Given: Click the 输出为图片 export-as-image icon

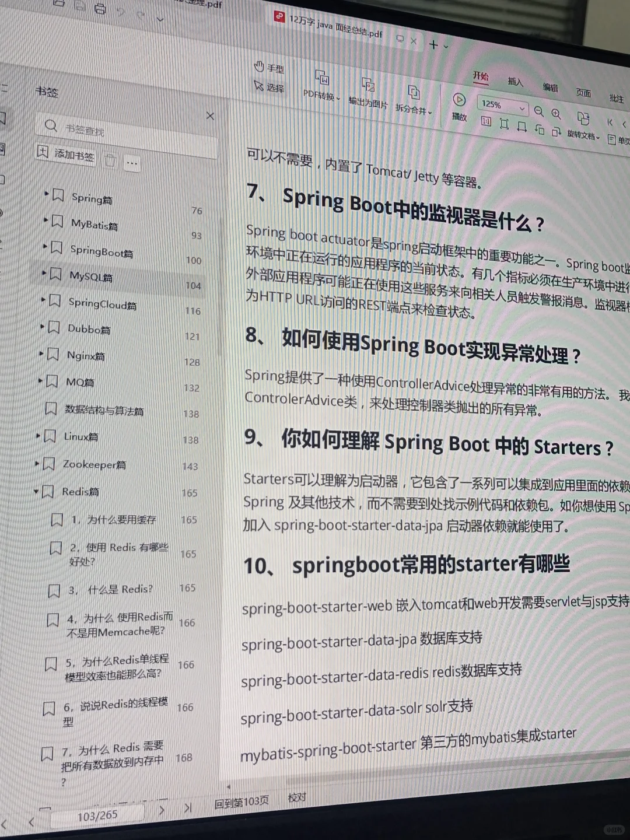Looking at the screenshot, I should 369,86.
